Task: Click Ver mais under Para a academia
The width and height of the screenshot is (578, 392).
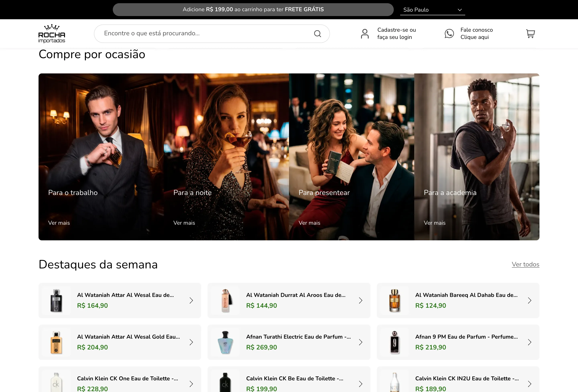Action: [435, 223]
